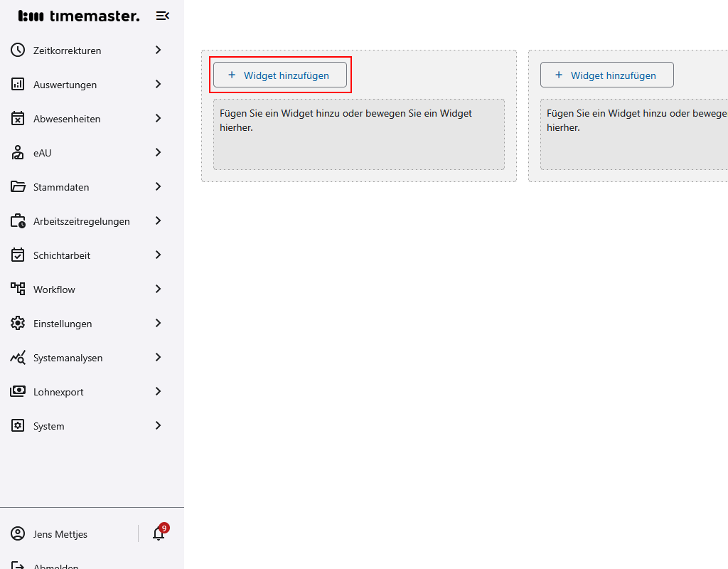Click the chart icon for Auswertungen
The height and width of the screenshot is (569, 728).
(18, 85)
